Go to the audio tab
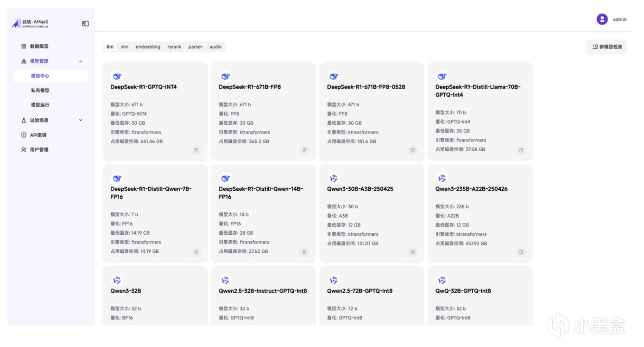 tap(215, 47)
